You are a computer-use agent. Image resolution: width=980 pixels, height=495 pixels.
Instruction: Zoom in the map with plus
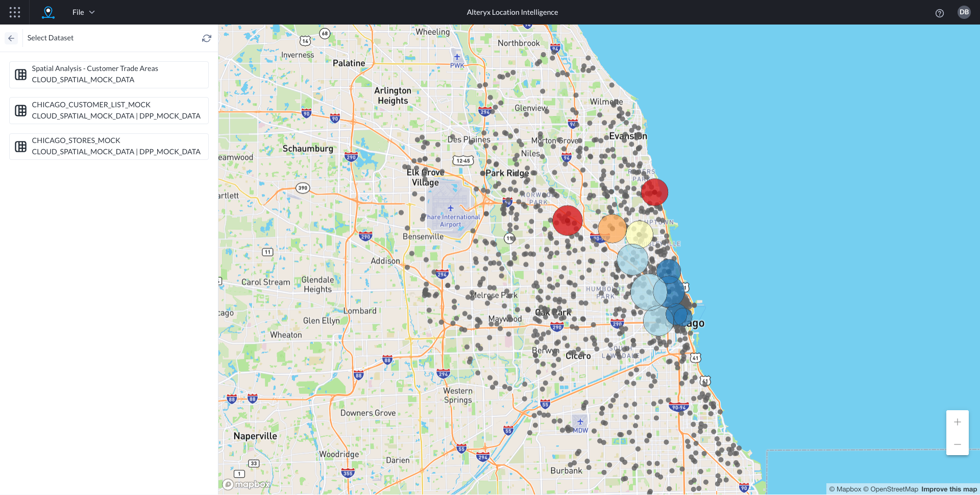[958, 422]
